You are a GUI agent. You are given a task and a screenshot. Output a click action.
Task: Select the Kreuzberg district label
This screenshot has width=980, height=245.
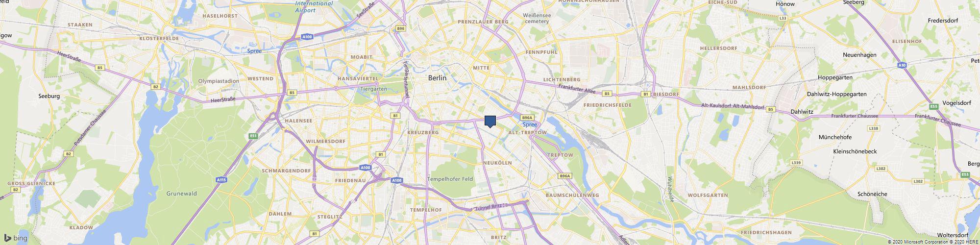coord(423,133)
